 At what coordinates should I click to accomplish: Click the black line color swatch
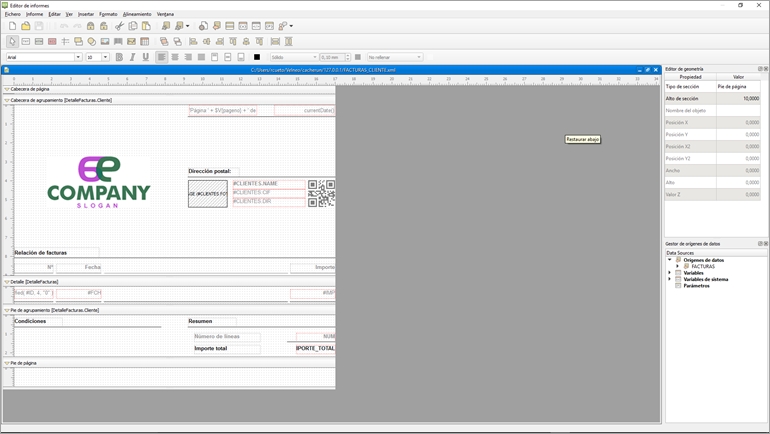coord(256,57)
